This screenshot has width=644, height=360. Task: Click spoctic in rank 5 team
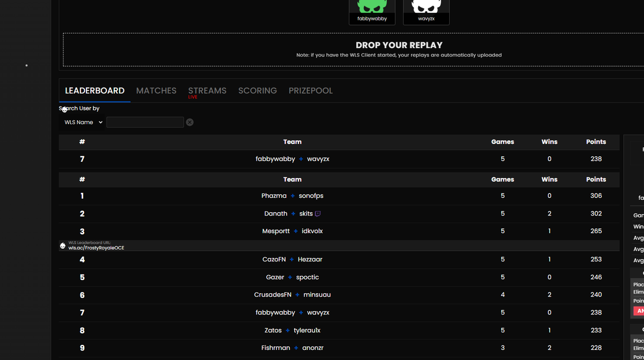click(x=308, y=277)
